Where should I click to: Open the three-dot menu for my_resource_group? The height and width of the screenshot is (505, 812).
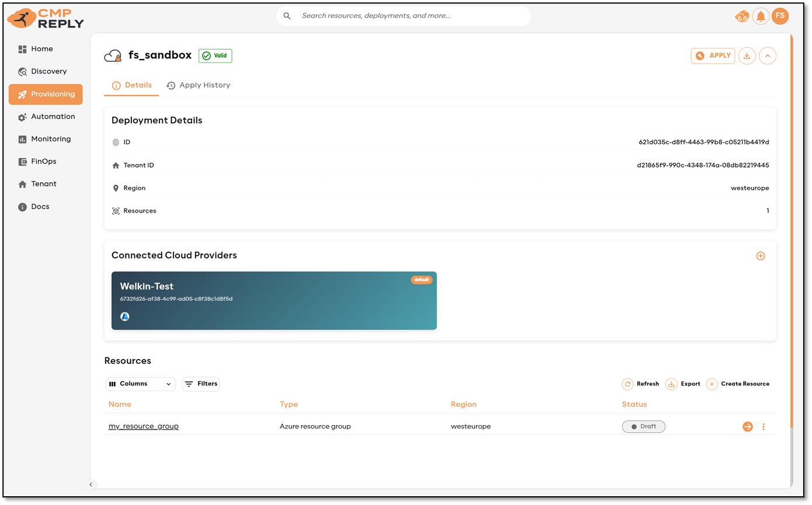763,427
